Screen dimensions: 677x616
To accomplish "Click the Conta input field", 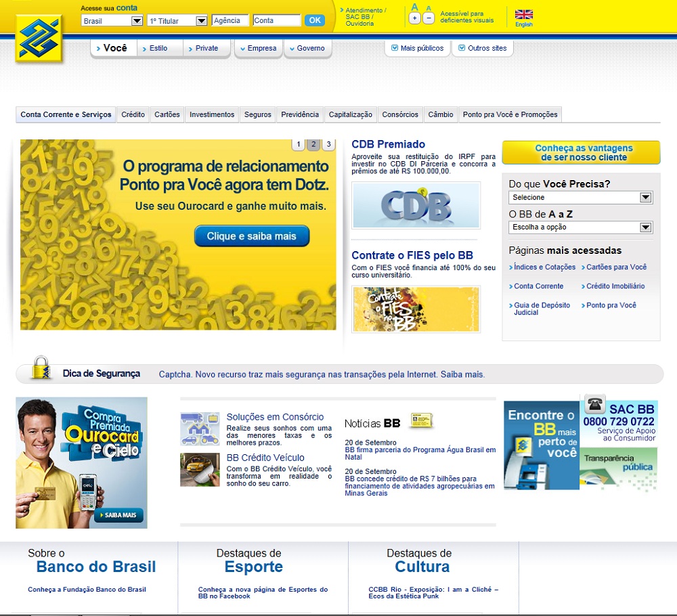I will click(276, 20).
